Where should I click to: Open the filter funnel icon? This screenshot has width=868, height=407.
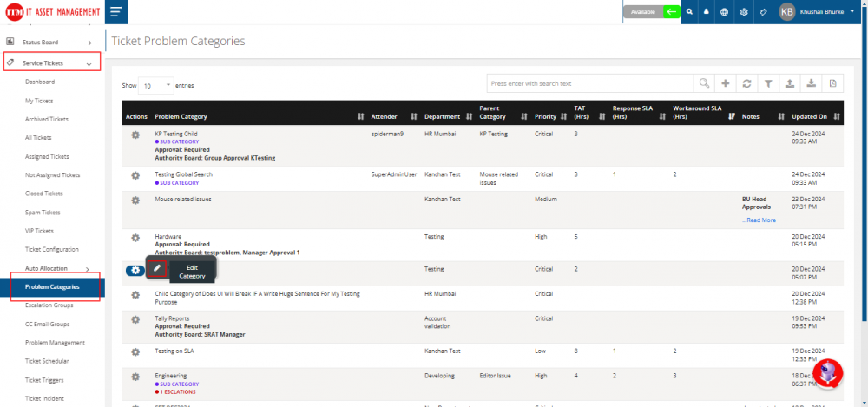pos(768,83)
